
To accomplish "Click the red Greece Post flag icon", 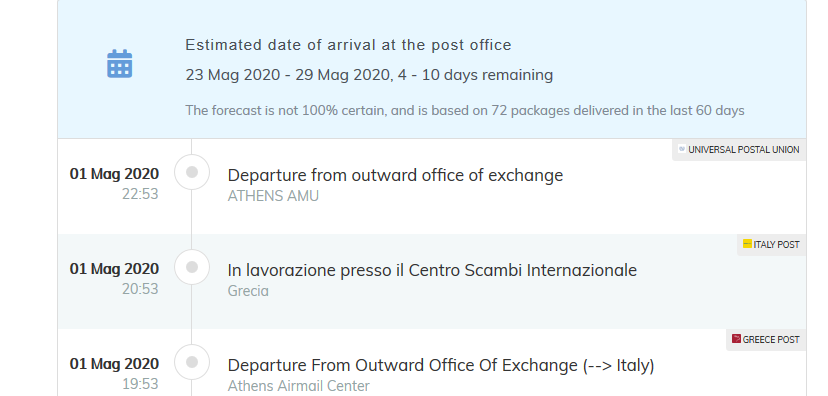I will point(736,339).
